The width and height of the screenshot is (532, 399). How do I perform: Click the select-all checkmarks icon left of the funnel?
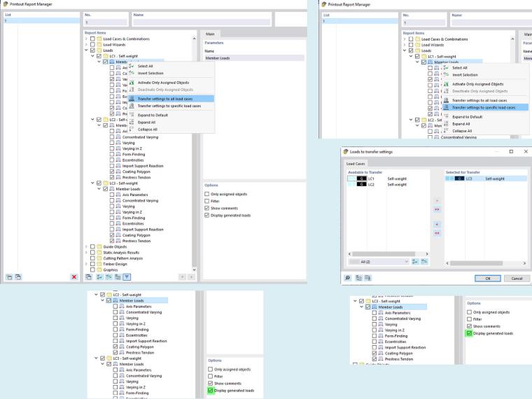(99, 277)
